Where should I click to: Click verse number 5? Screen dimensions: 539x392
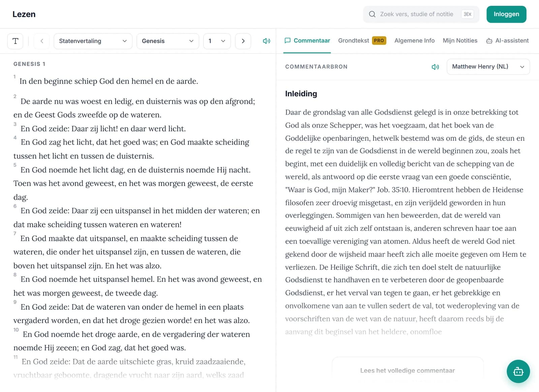pyautogui.click(x=15, y=165)
